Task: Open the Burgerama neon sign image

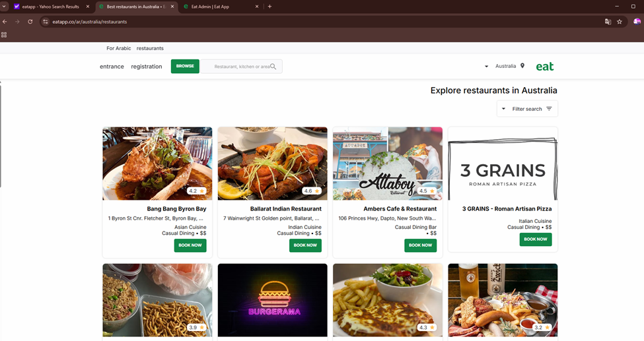Action: [273, 300]
